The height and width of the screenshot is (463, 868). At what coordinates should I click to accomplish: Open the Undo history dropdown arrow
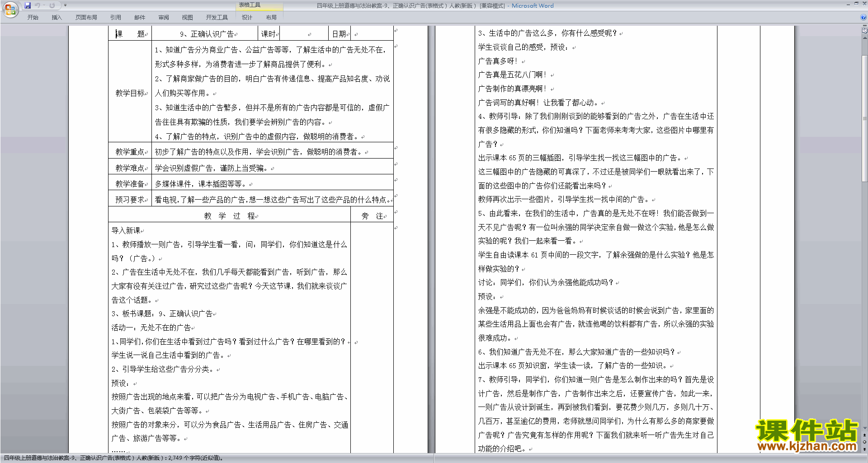coord(44,5)
